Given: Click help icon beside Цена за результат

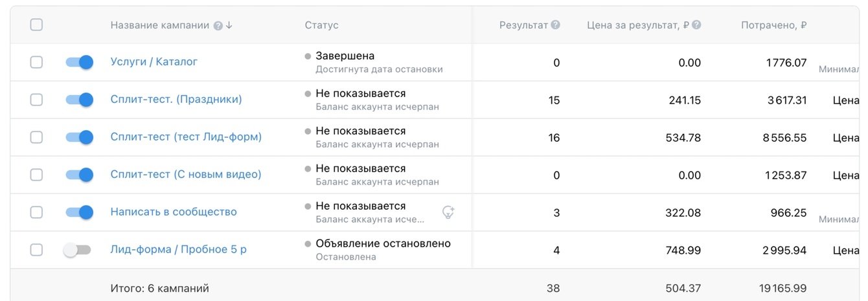Looking at the screenshot, I should point(696,25).
